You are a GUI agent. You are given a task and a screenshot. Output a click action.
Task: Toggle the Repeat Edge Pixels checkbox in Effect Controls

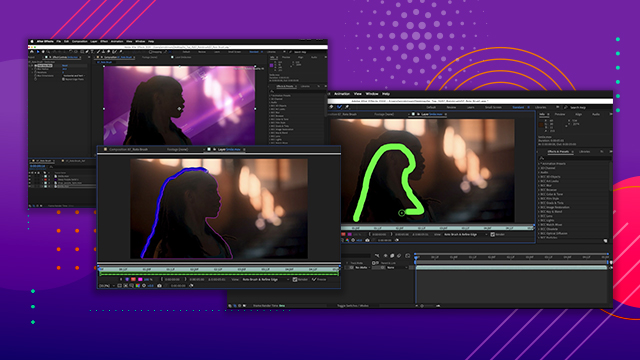[63, 79]
